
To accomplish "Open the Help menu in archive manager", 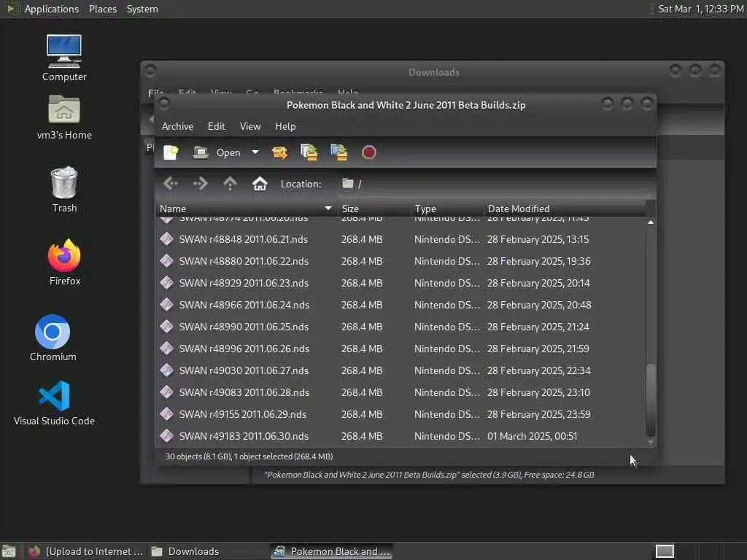I will click(285, 126).
